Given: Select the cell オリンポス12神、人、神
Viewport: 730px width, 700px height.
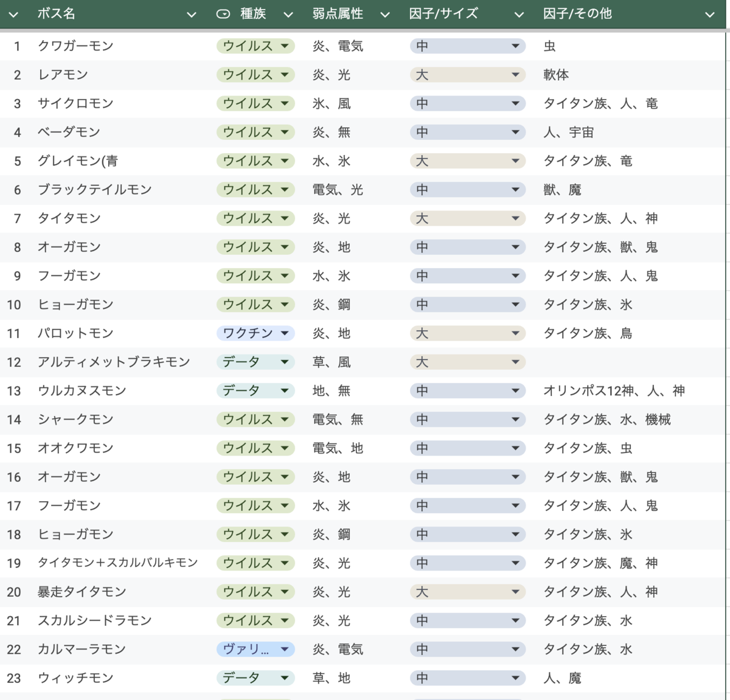Looking at the screenshot, I should point(614,390).
